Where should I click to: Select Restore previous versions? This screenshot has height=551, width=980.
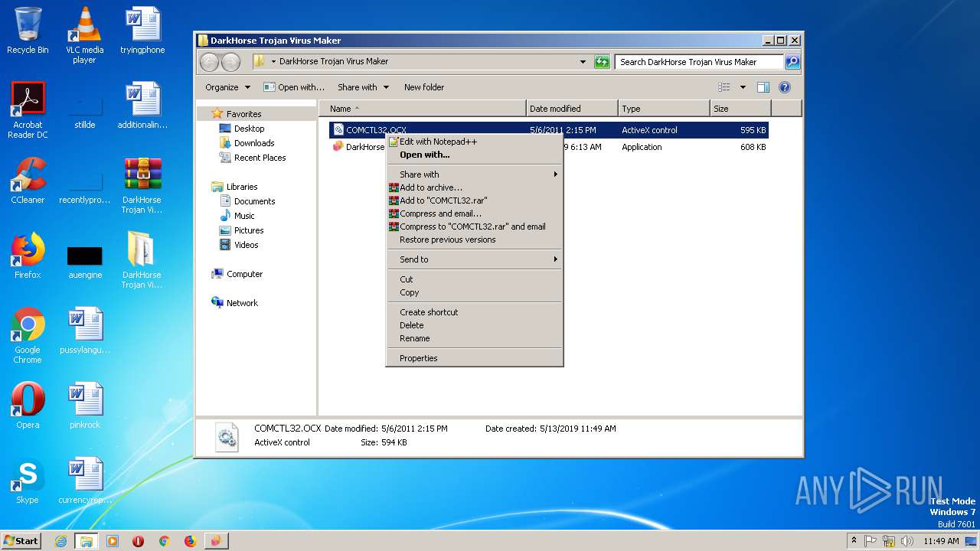pyautogui.click(x=475, y=240)
